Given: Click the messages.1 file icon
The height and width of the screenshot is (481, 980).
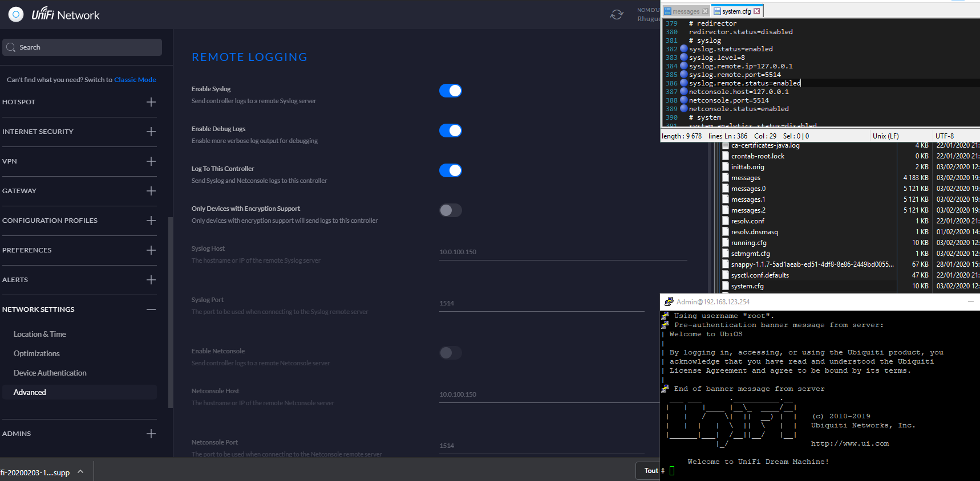Looking at the screenshot, I should coord(725,199).
